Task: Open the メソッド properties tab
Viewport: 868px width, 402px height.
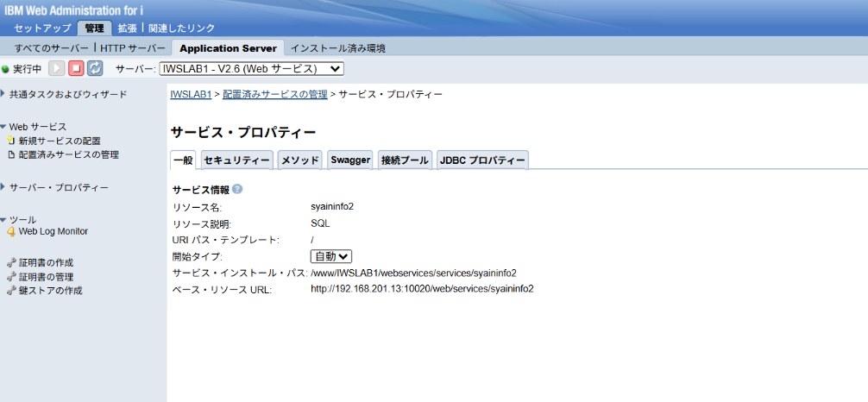Action: coord(300,160)
